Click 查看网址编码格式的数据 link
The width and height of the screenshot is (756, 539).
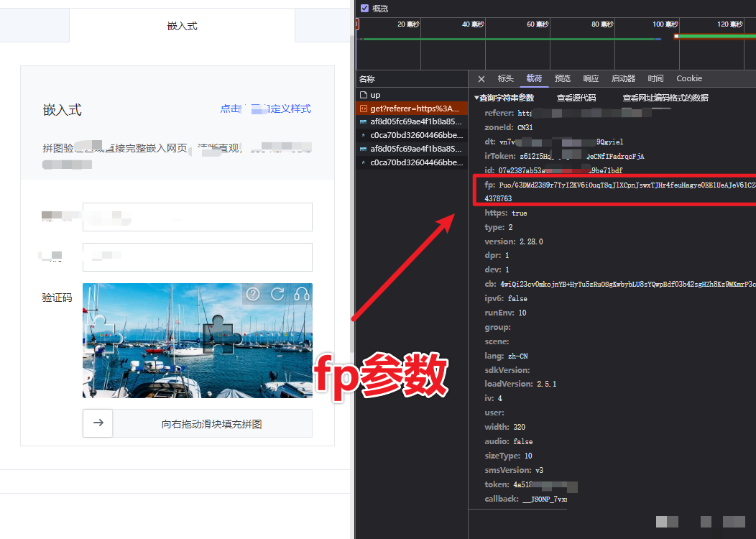[665, 98]
